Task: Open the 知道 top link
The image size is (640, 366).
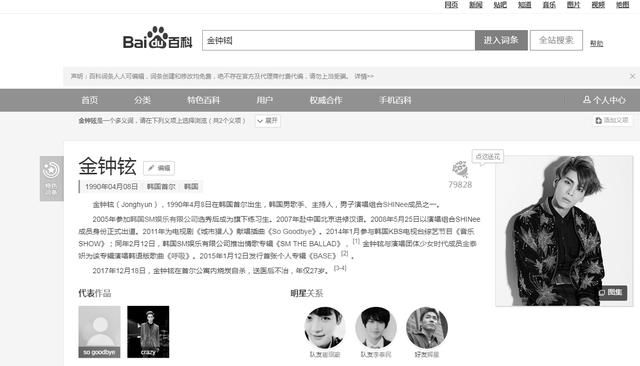Action: click(x=524, y=4)
